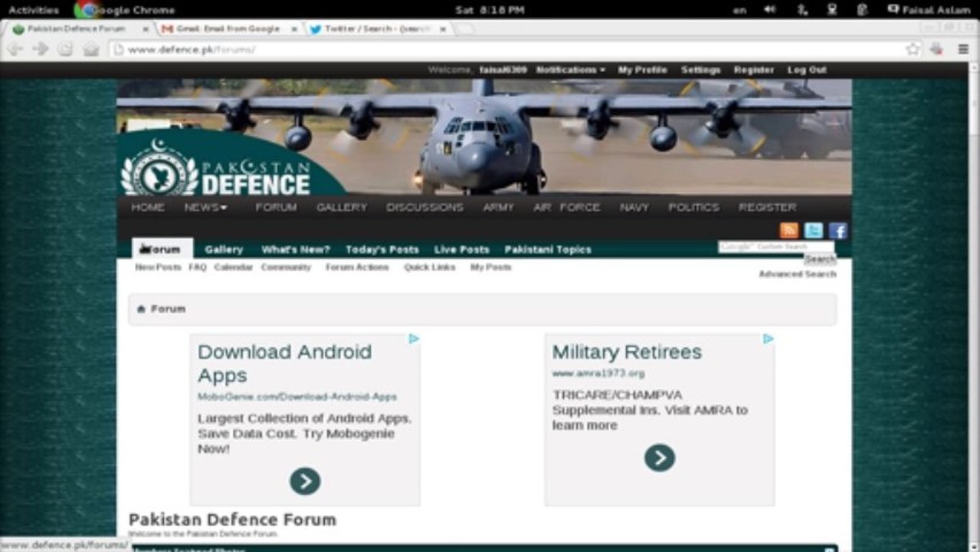Bookmark this page with the star icon
Screen dimensions: 980x552
click(913, 49)
